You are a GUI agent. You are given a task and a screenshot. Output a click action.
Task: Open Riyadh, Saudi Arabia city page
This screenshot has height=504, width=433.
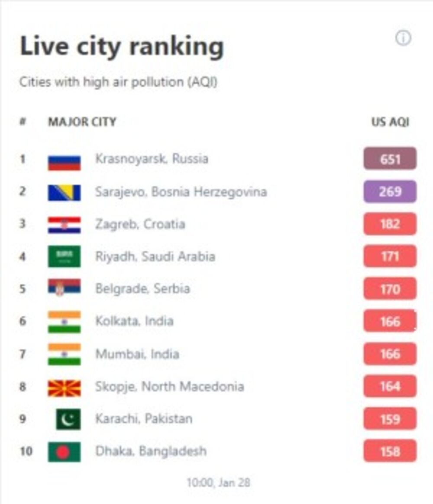[155, 256]
